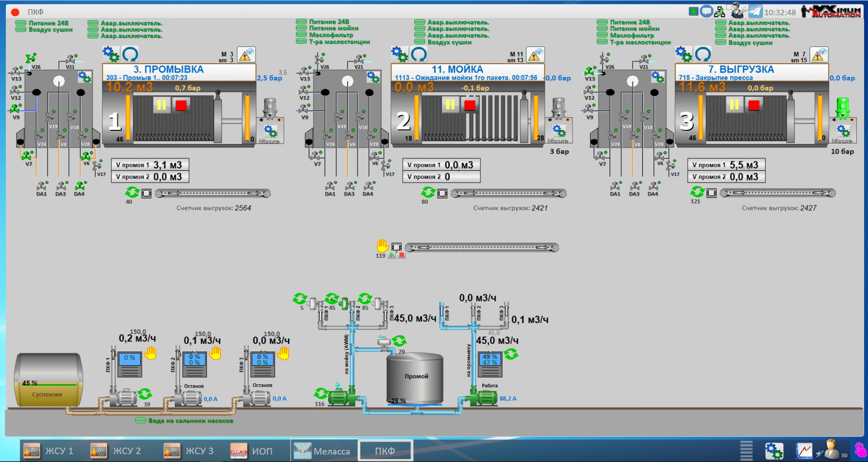
Task: Switch to the ЖСУ 1 screen tab
Action: tap(49, 451)
